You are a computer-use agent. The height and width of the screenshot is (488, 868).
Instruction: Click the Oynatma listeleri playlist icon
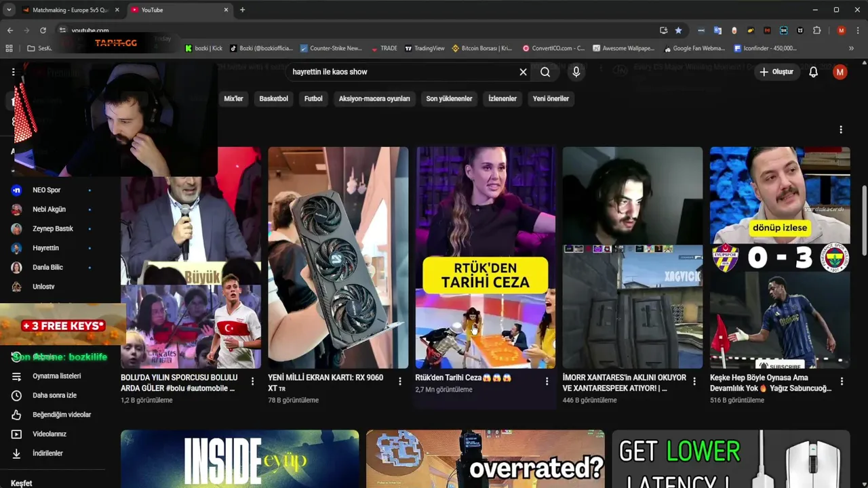point(17,376)
